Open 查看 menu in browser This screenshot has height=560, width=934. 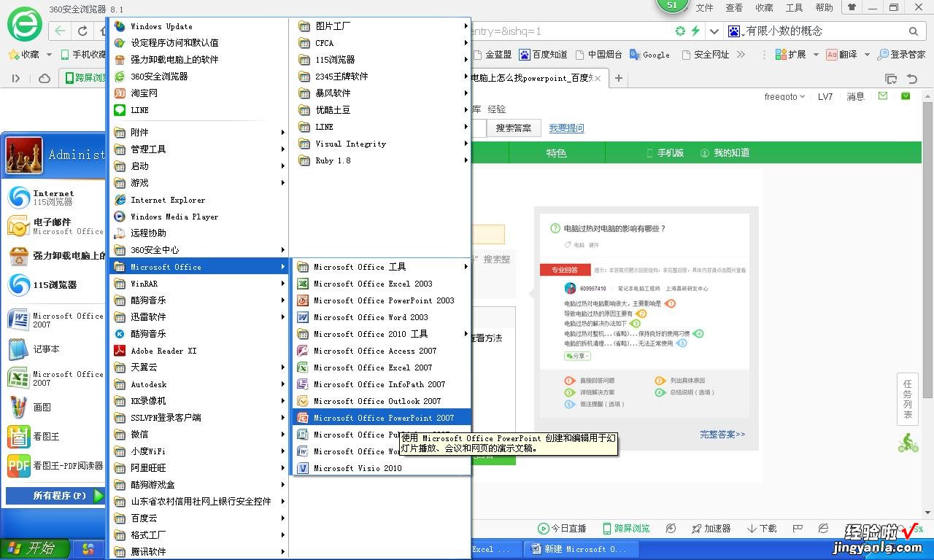[734, 8]
